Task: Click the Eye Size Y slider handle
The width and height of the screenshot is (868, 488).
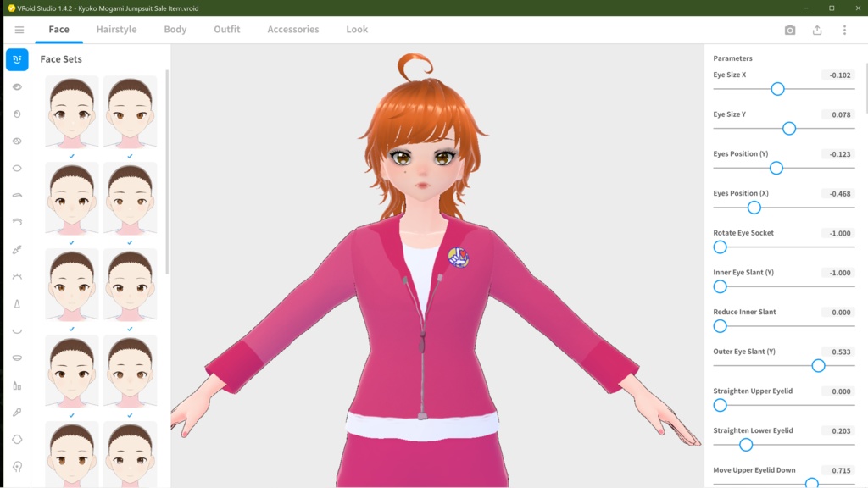Action: coord(789,128)
